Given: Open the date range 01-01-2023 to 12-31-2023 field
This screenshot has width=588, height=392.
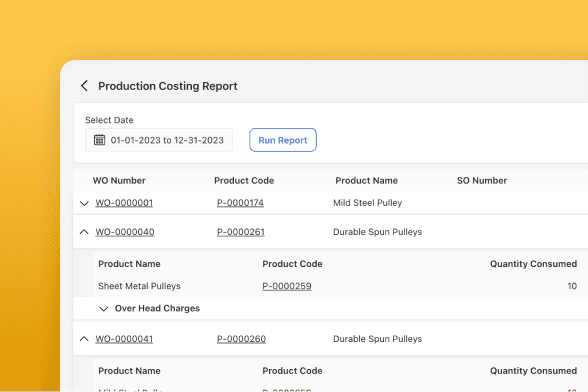Looking at the screenshot, I should [x=159, y=140].
